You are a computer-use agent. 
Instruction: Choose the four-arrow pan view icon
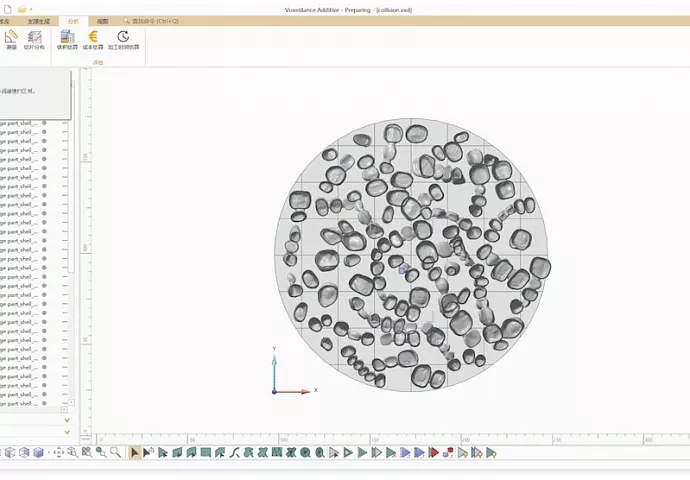click(59, 453)
